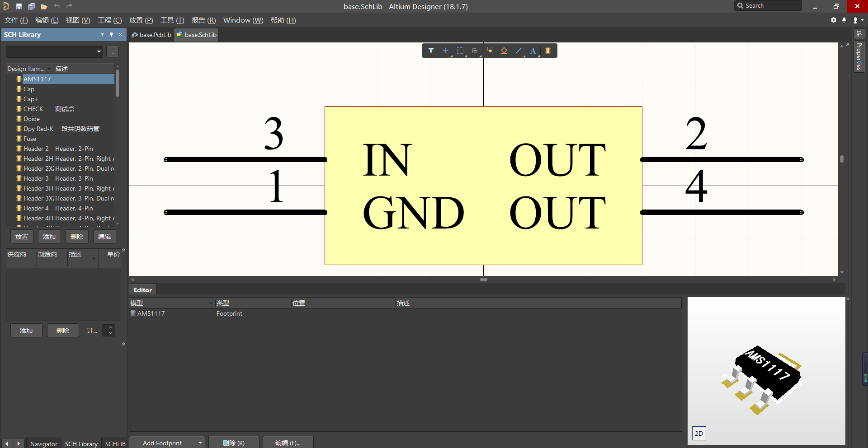The image size is (868, 448).
Task: Switch to base.PcbLib document tab
Action: click(151, 35)
